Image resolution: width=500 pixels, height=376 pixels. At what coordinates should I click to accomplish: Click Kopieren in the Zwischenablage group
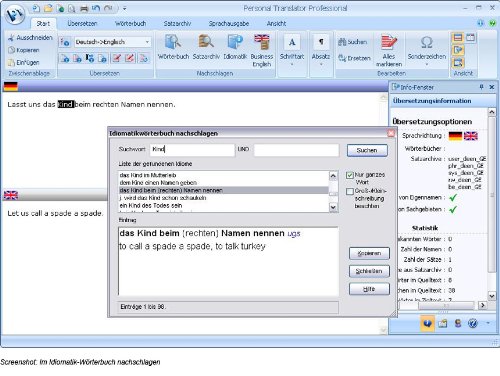click(24, 50)
